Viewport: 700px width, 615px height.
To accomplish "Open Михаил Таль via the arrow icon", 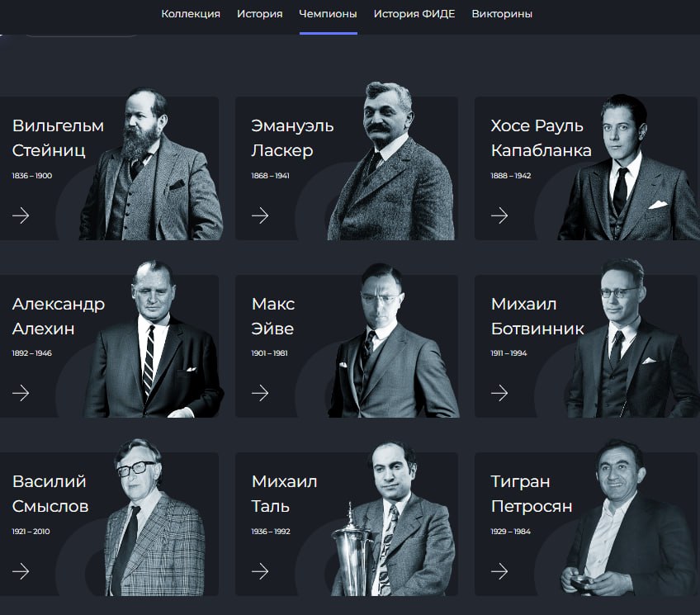I will point(260,570).
